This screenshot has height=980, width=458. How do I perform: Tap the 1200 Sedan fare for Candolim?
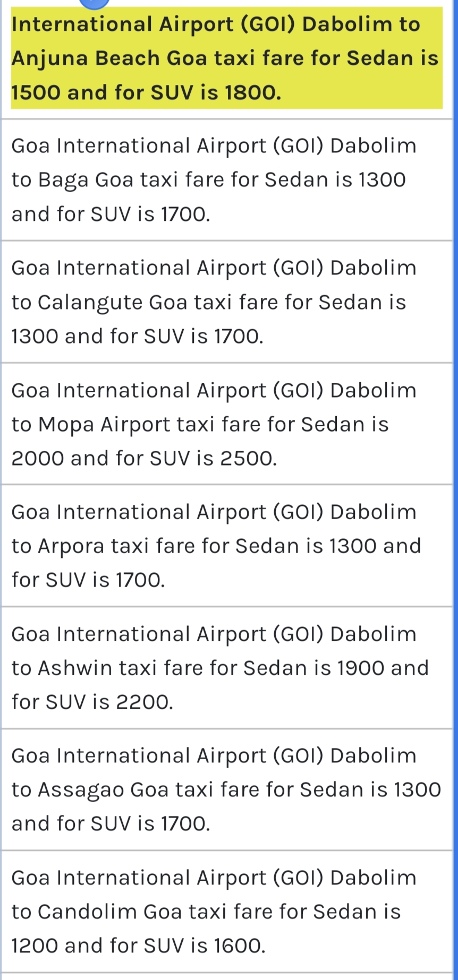(35, 945)
